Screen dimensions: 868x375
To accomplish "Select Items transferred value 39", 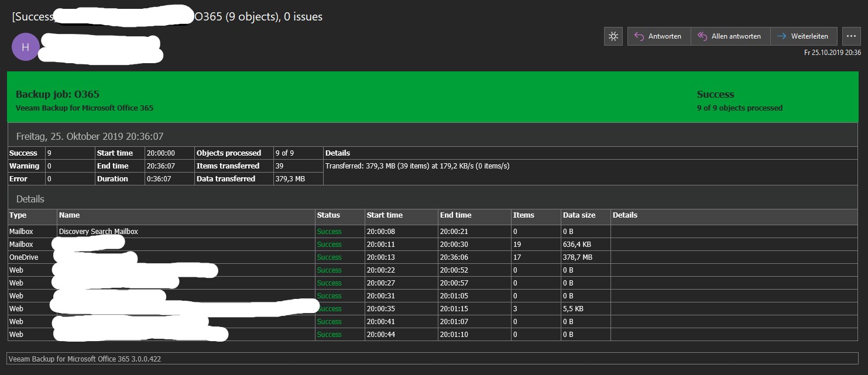I will [279, 166].
